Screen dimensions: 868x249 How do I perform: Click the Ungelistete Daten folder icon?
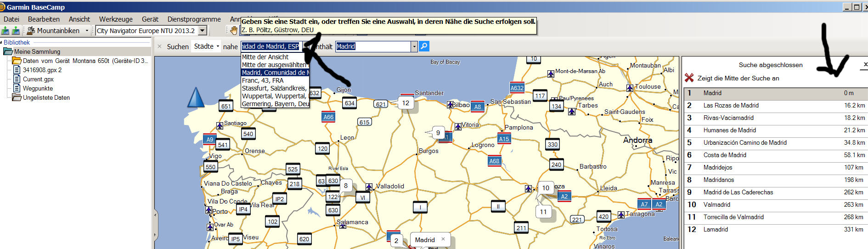(17, 97)
